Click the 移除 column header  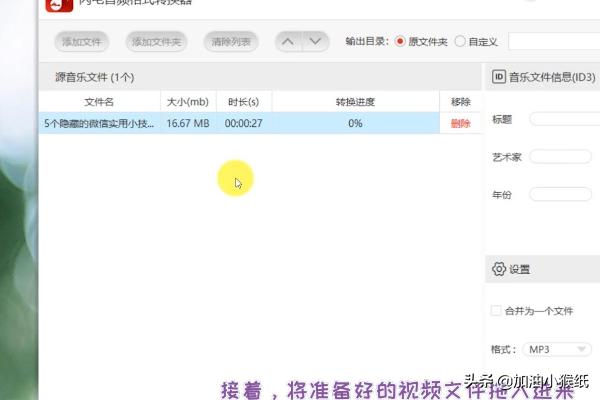coord(460,102)
